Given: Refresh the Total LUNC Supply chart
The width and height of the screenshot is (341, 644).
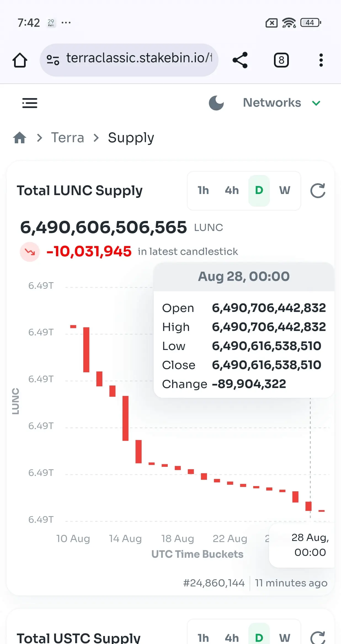Looking at the screenshot, I should pyautogui.click(x=318, y=191).
